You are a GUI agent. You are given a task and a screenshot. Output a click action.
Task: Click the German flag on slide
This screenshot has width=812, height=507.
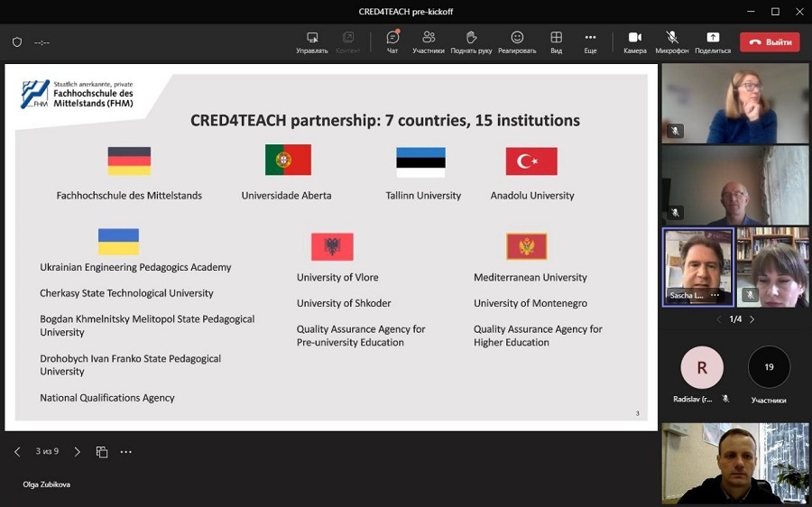click(129, 161)
